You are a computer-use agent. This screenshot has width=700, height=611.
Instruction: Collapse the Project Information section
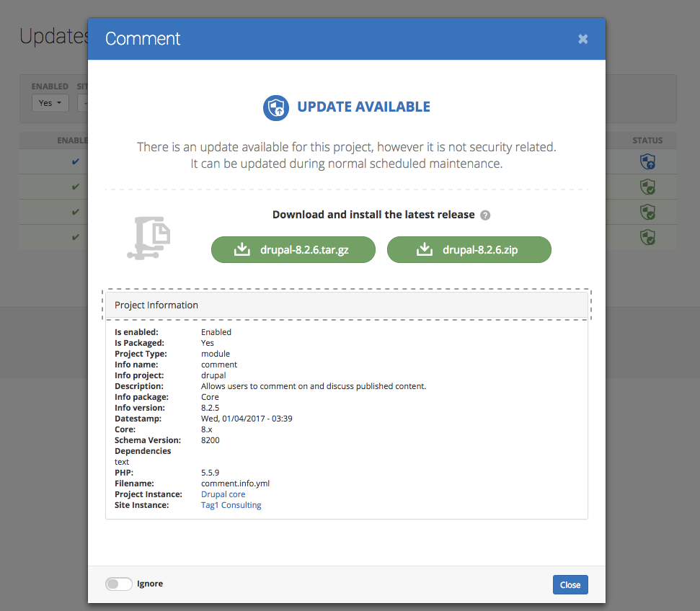point(347,305)
